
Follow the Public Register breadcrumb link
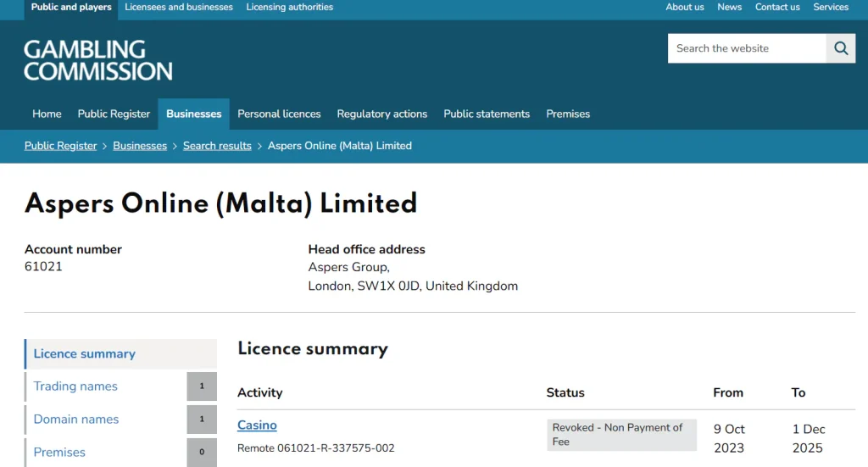point(60,146)
